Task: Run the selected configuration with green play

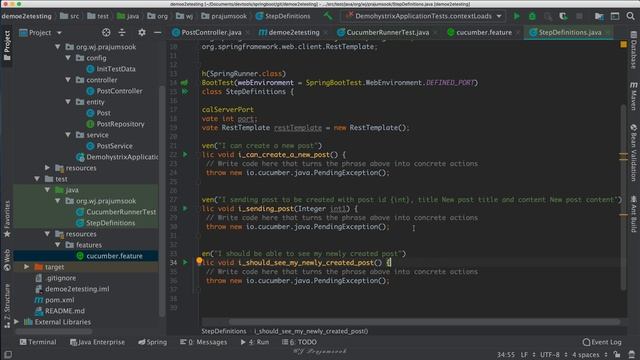Action: [x=516, y=16]
